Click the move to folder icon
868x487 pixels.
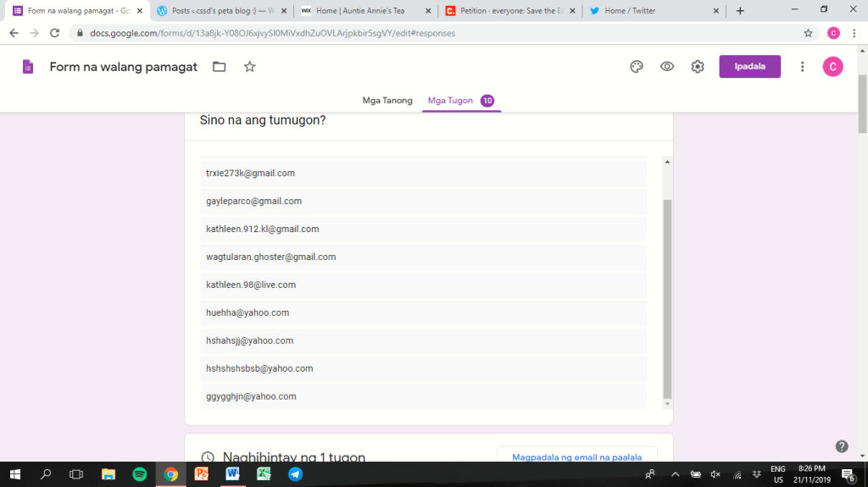coord(220,67)
